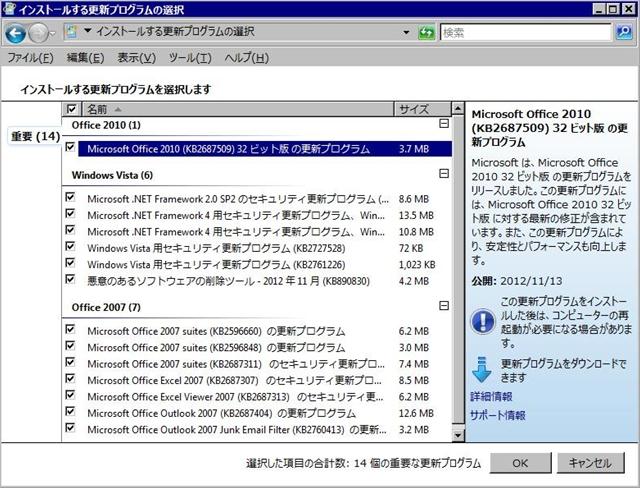
Task: Click the grey Forward arrow button
Action: (38, 33)
